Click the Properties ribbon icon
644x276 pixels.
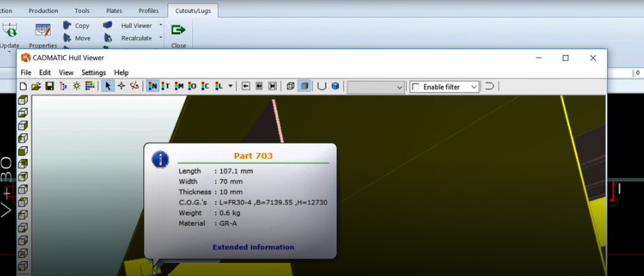click(43, 31)
